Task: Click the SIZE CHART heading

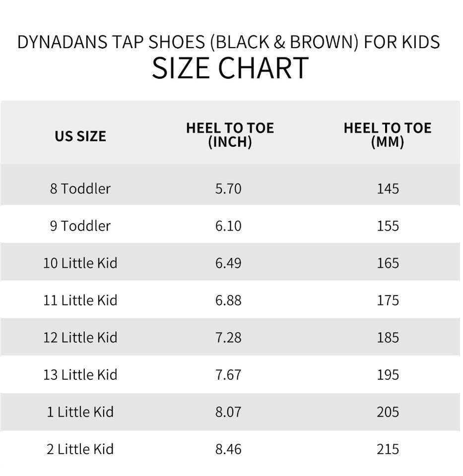Action: coord(230,68)
